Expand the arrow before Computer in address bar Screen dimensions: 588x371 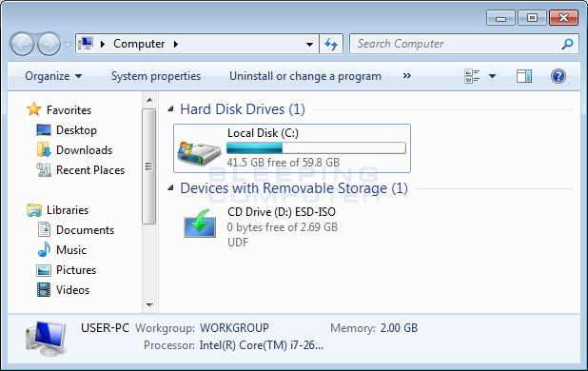[103, 44]
